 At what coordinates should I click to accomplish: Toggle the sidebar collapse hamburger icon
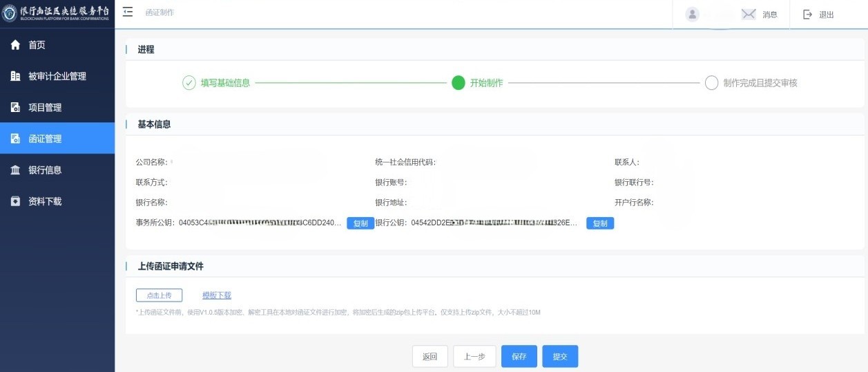128,12
